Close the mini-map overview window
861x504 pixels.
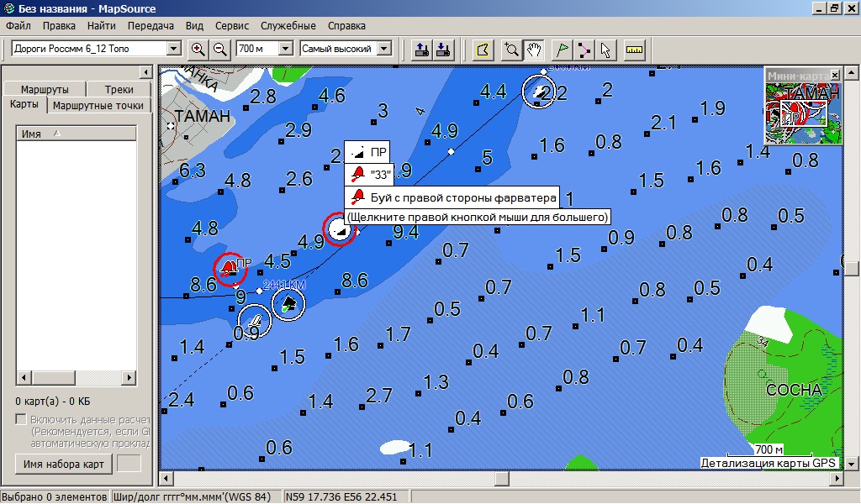coord(834,75)
